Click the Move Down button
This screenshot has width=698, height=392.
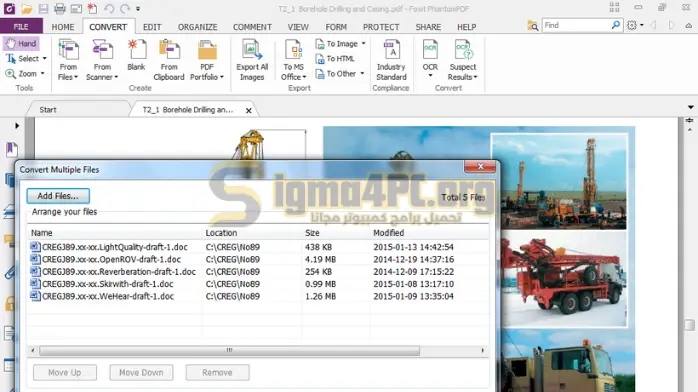pyautogui.click(x=141, y=372)
